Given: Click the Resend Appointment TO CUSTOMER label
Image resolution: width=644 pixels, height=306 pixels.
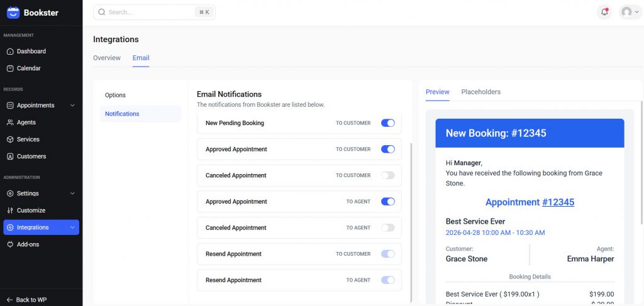Looking at the screenshot, I should (x=353, y=254).
